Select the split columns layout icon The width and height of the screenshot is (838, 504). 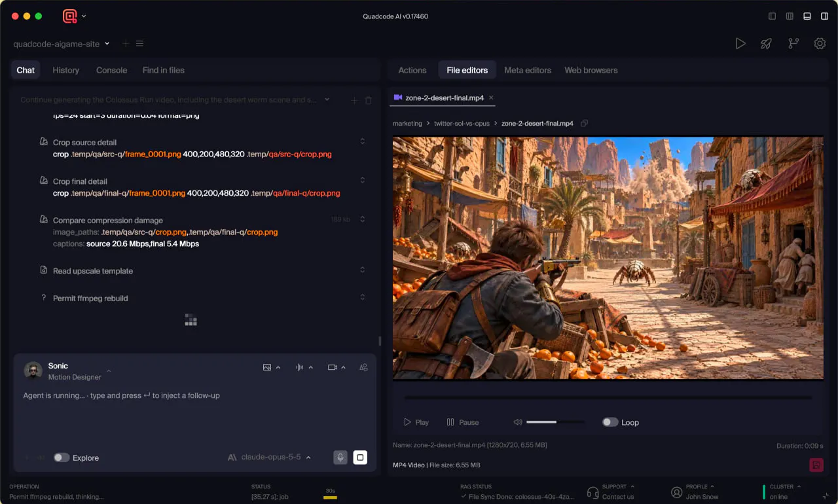coord(790,16)
